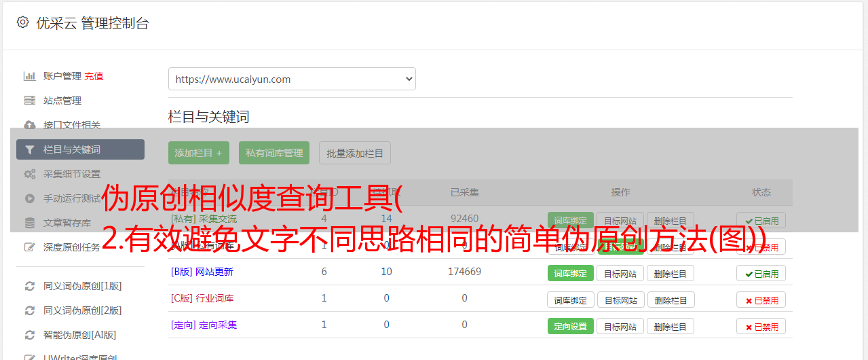The image size is (868, 360).
Task: Click the 已采集 column header
Action: pos(465,192)
